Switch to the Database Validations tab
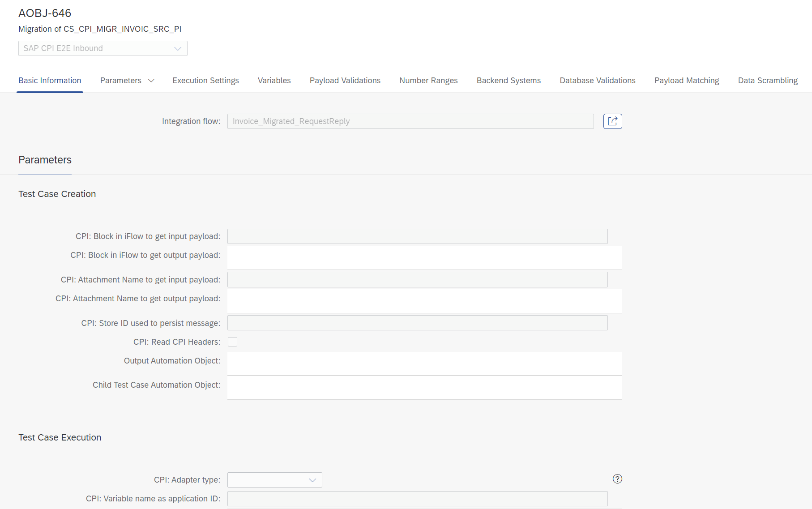The width and height of the screenshot is (812, 509). [x=597, y=81]
